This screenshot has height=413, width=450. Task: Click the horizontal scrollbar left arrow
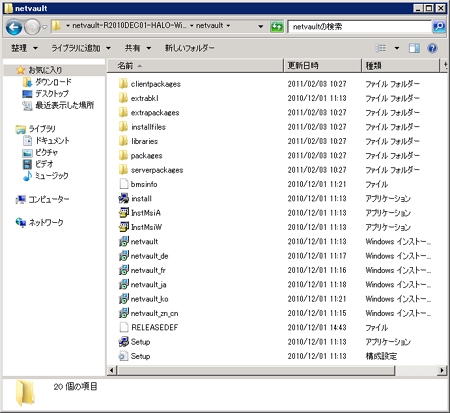pos(112,370)
